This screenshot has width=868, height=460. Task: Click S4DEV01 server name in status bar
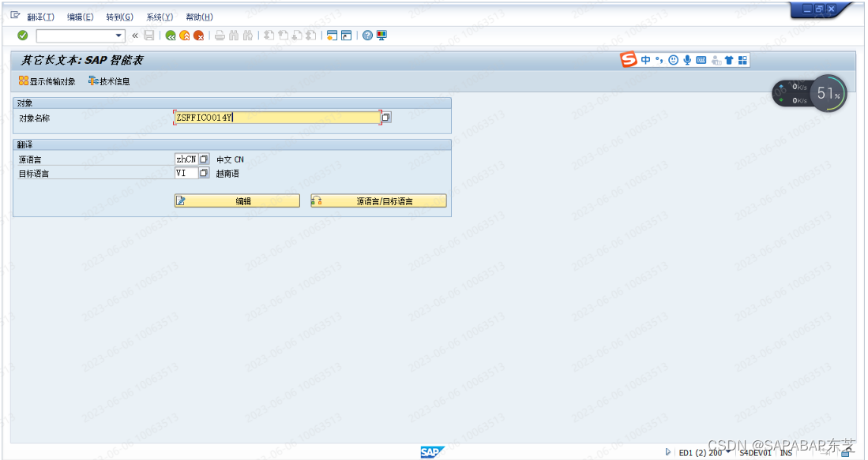[755, 453]
